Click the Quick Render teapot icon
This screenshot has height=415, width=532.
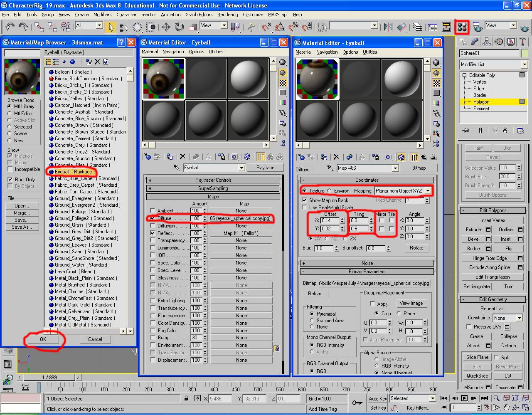click(x=525, y=27)
